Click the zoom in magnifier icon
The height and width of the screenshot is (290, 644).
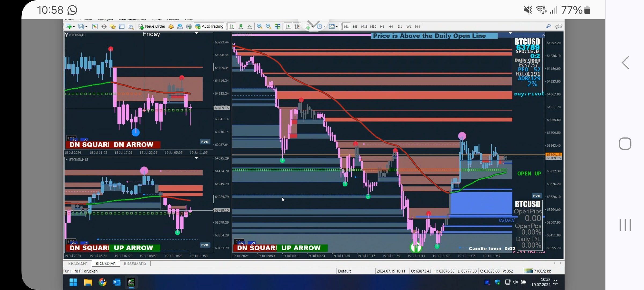[x=259, y=26]
